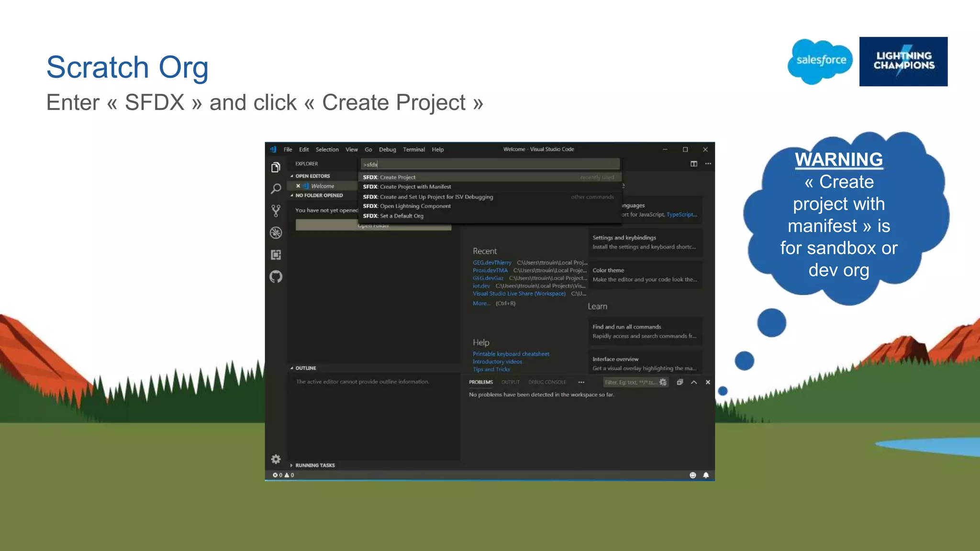Click the panel filter settings gear icon
Viewport: 980px width, 551px height.
pos(663,382)
